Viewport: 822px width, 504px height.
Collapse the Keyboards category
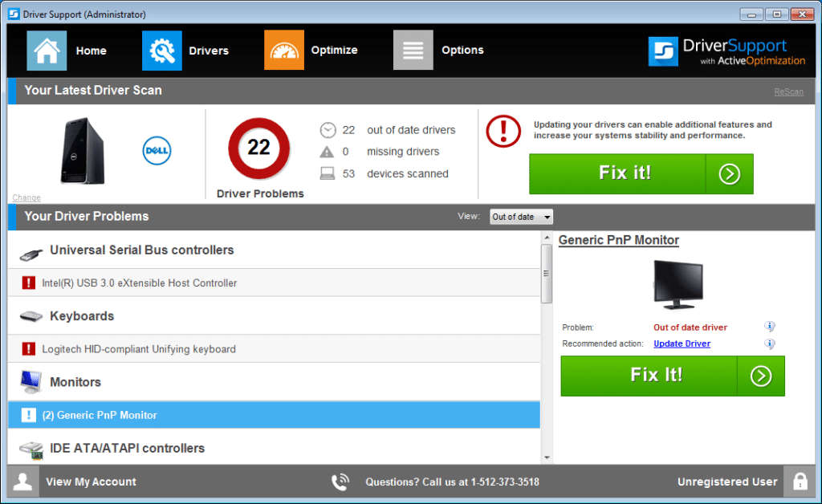click(x=82, y=316)
